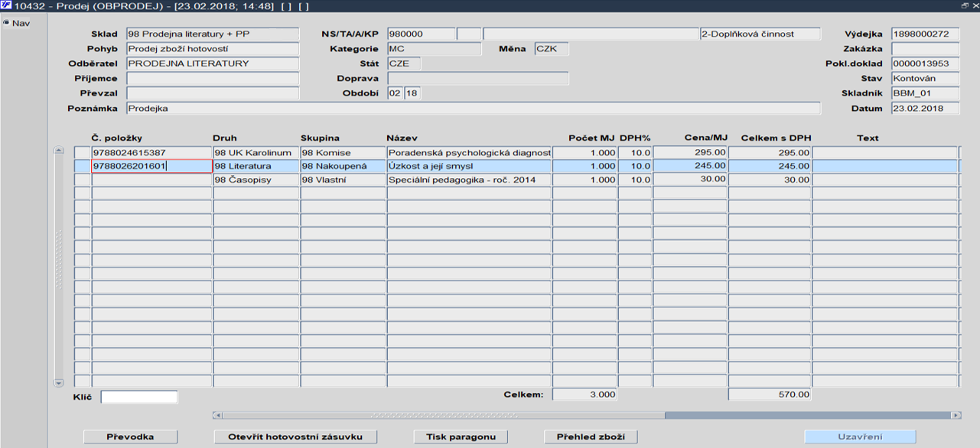Click the Období year field 18
This screenshot has width=980, height=448.
point(412,93)
